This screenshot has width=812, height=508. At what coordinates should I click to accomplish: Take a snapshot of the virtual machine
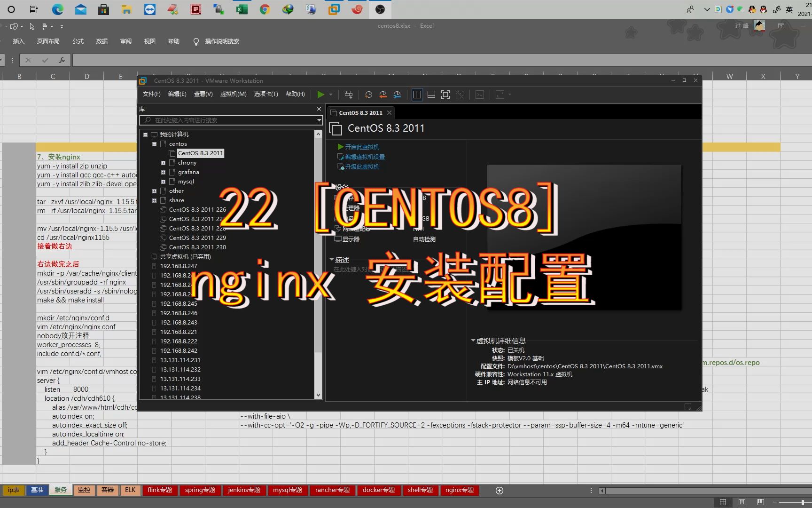(368, 95)
